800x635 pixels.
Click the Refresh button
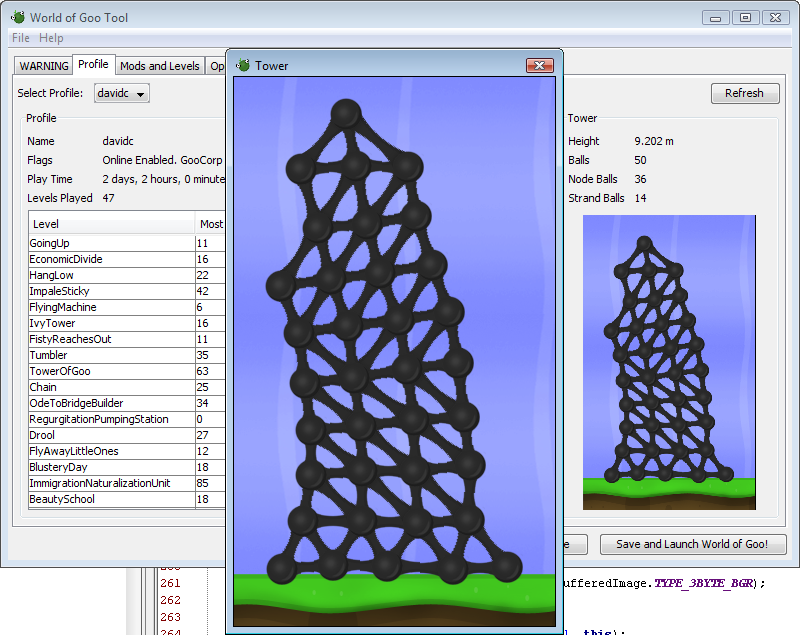[x=745, y=93]
